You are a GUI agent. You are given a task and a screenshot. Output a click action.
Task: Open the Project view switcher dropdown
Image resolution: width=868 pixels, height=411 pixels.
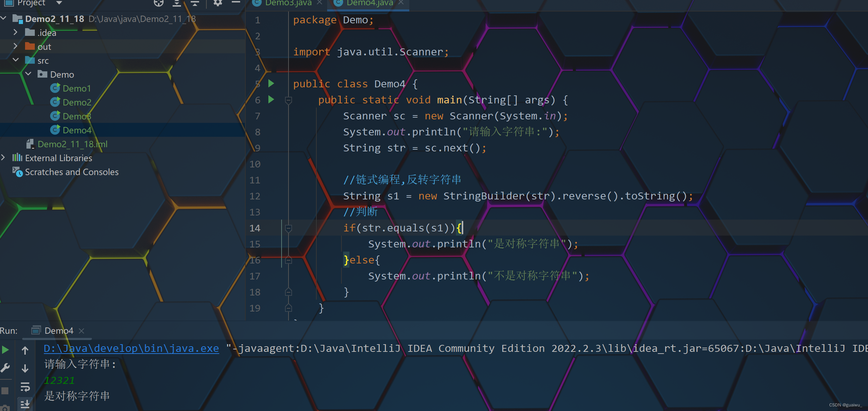click(x=58, y=3)
